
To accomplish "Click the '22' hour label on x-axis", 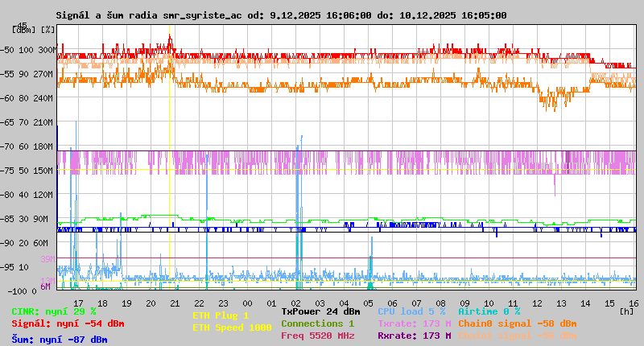I will [x=199, y=303].
